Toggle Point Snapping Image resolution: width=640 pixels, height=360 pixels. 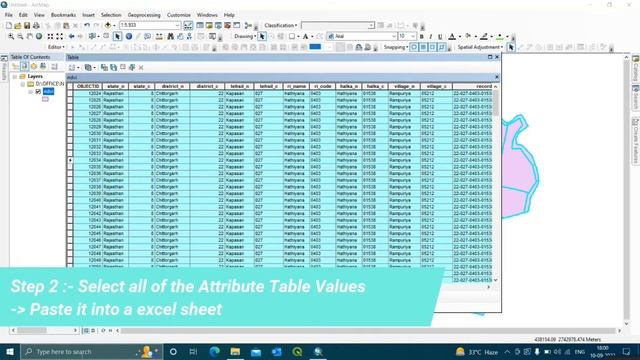[414, 47]
